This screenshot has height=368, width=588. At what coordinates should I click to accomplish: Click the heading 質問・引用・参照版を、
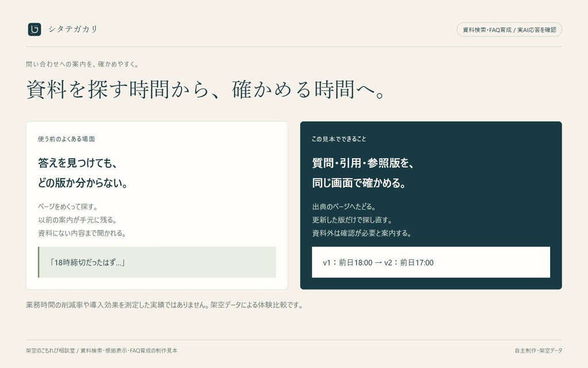point(363,163)
